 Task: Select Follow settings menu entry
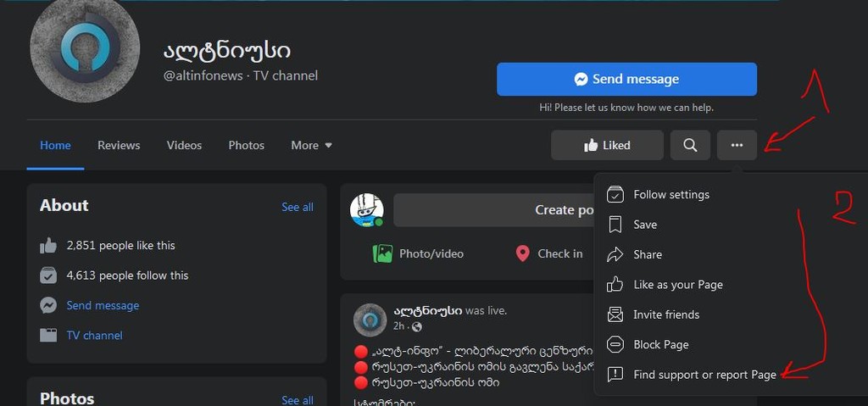pyautogui.click(x=731, y=194)
